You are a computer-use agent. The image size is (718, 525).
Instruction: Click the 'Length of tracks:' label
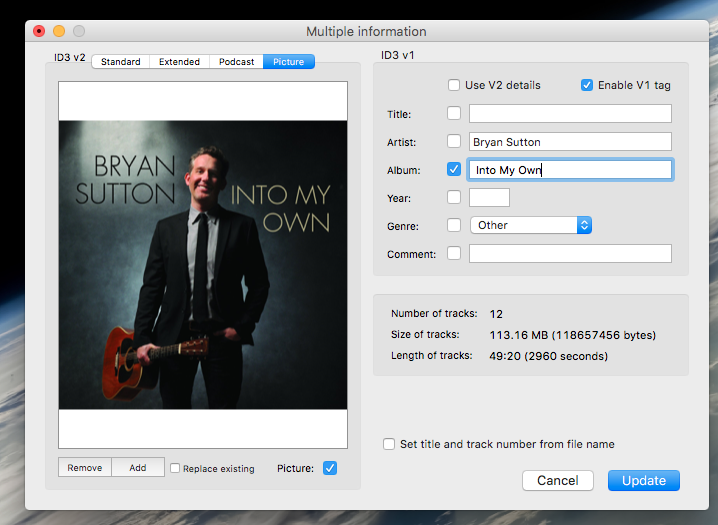tap(431, 356)
